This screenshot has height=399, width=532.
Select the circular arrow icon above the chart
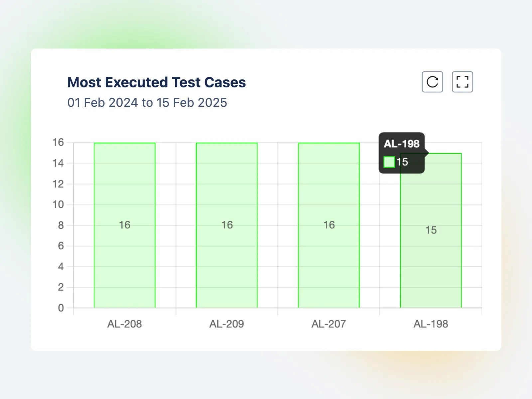tap(432, 82)
